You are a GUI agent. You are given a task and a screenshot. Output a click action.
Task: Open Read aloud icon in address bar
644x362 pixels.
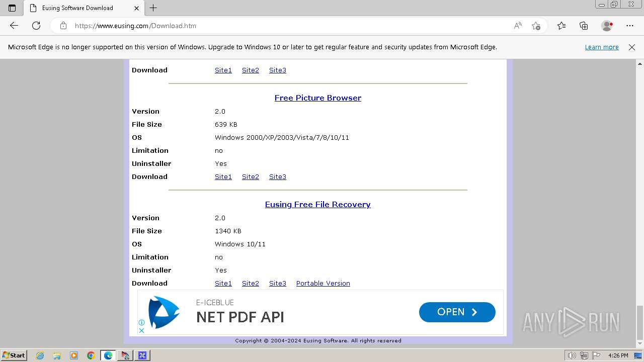click(x=518, y=26)
